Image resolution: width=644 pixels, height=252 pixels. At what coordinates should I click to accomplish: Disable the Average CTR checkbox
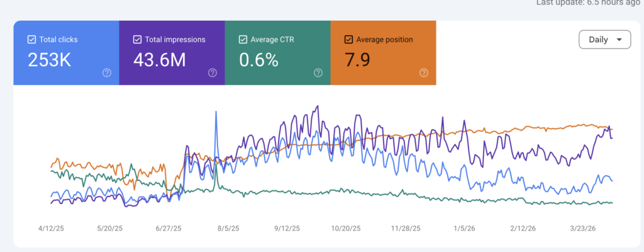[x=243, y=40]
